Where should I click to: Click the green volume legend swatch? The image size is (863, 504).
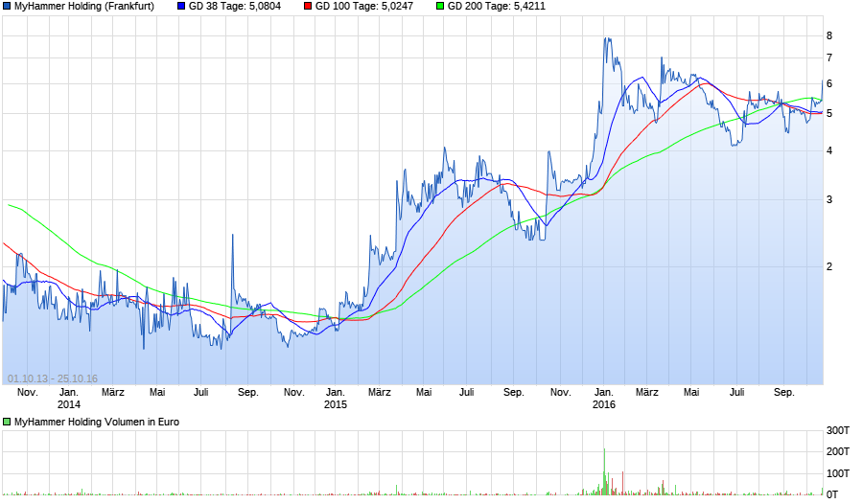click(7, 422)
